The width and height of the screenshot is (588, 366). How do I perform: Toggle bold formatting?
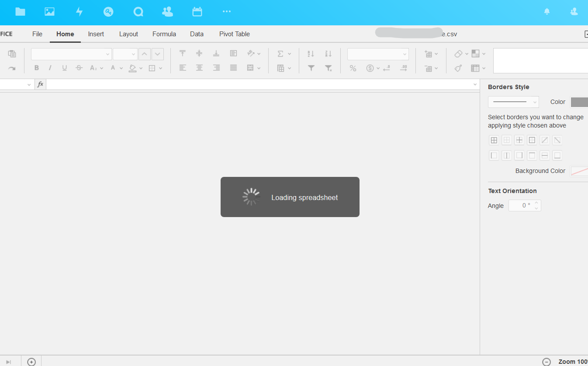point(37,68)
